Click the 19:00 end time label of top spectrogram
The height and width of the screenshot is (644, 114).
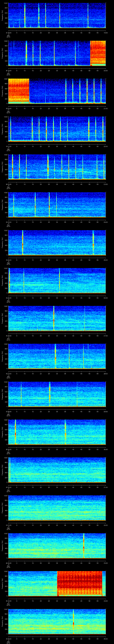pos(105,33)
